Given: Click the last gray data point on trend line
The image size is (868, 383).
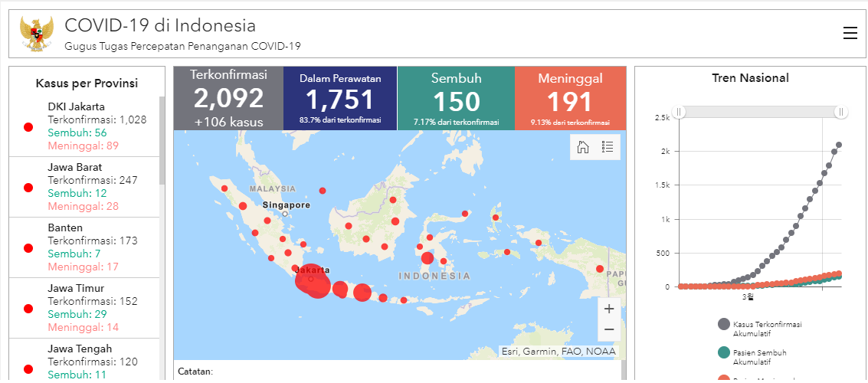Looking at the screenshot, I should (x=839, y=145).
